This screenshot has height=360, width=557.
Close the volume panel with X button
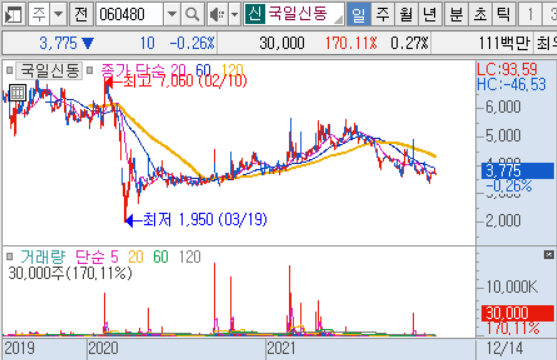point(549,254)
